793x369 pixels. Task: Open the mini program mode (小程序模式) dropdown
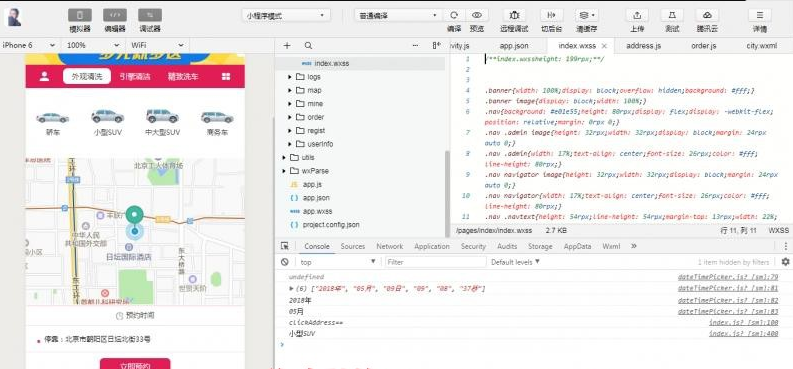tap(286, 16)
